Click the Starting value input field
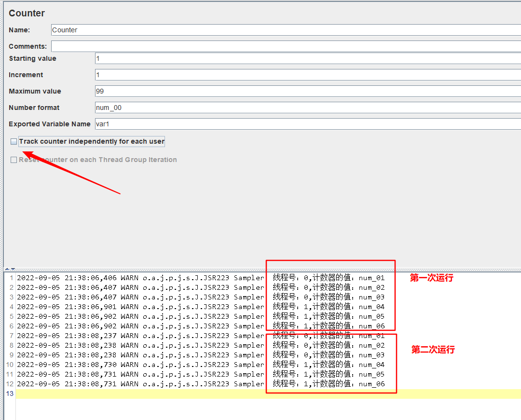 [x=307, y=58]
